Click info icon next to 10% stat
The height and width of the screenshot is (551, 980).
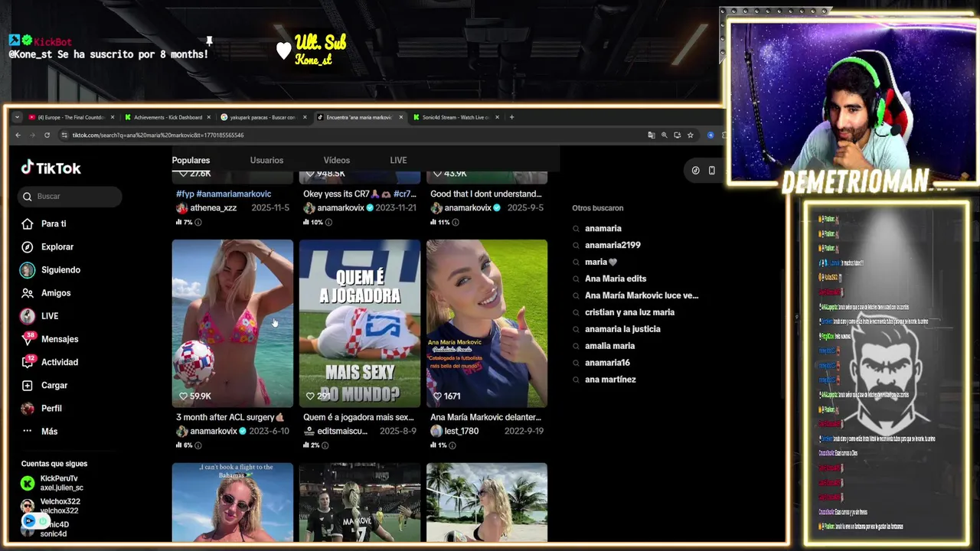tap(328, 222)
